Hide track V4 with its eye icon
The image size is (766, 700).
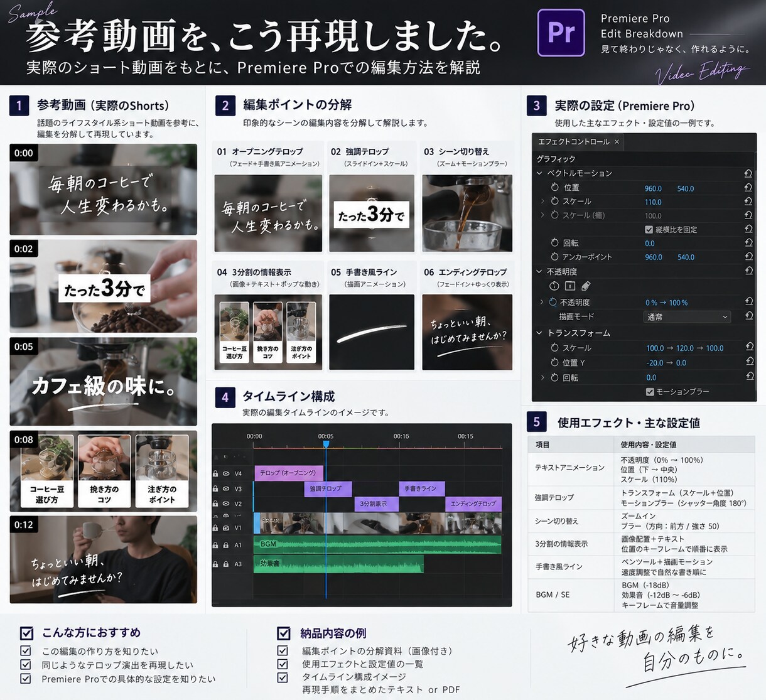(x=227, y=473)
